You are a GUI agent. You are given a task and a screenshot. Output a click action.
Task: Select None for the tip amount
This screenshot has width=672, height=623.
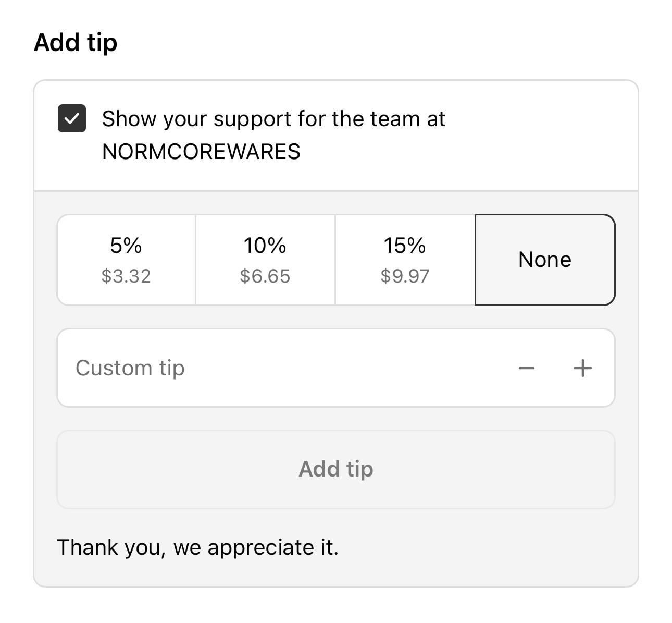[545, 260]
